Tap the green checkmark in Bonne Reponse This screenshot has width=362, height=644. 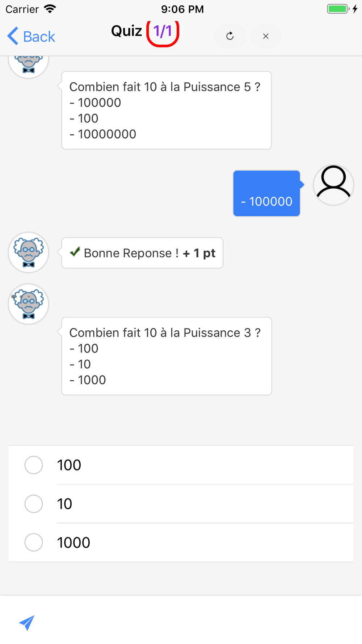click(75, 252)
